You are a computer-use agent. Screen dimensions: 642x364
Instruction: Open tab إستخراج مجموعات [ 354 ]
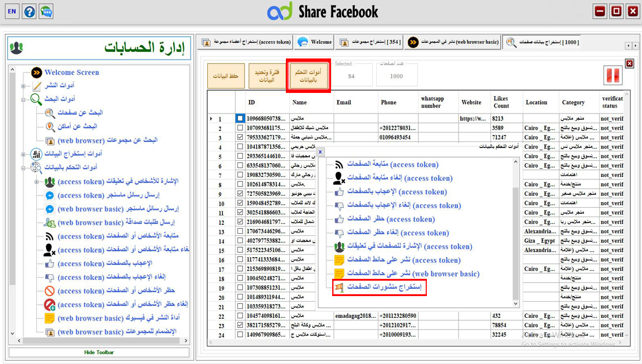370,42
